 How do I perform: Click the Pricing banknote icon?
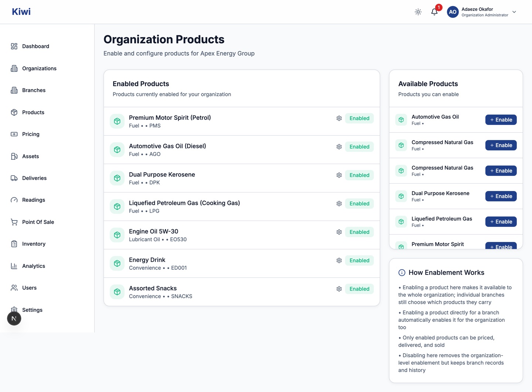[x=14, y=134]
